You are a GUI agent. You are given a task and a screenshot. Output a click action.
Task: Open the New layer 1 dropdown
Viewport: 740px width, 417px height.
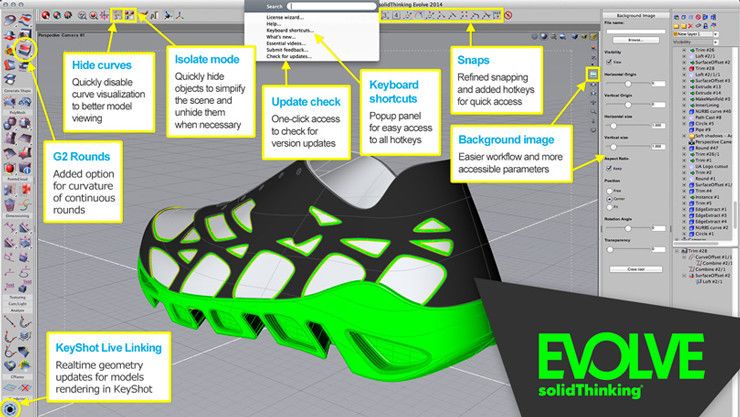click(x=715, y=34)
